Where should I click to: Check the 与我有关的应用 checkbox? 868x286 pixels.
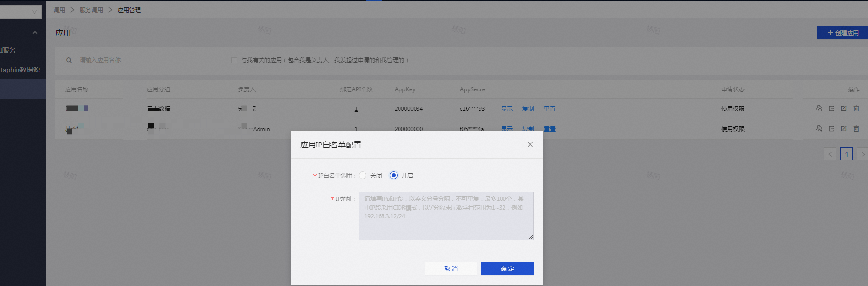[x=234, y=60]
